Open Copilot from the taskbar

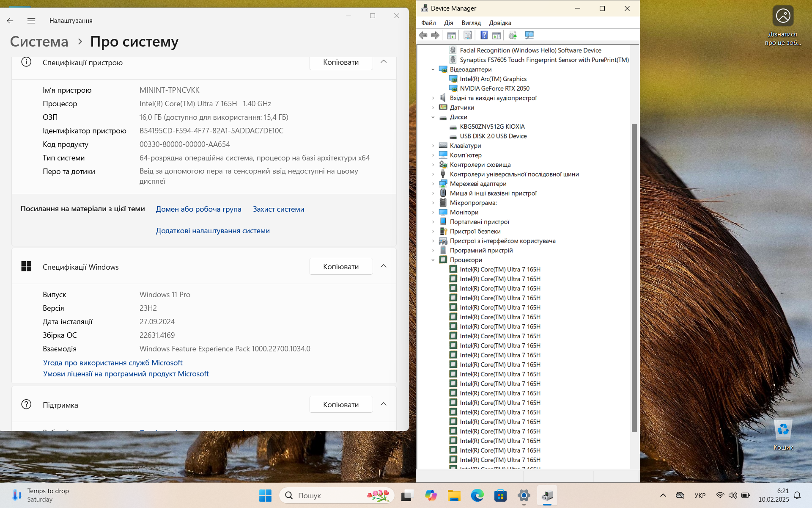coord(431,495)
